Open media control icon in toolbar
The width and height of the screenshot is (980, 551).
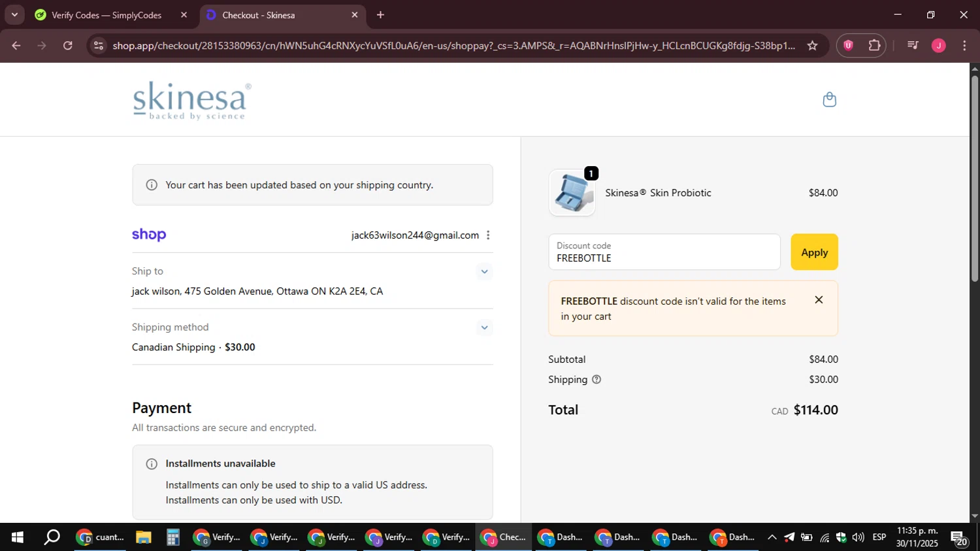pos(913,46)
